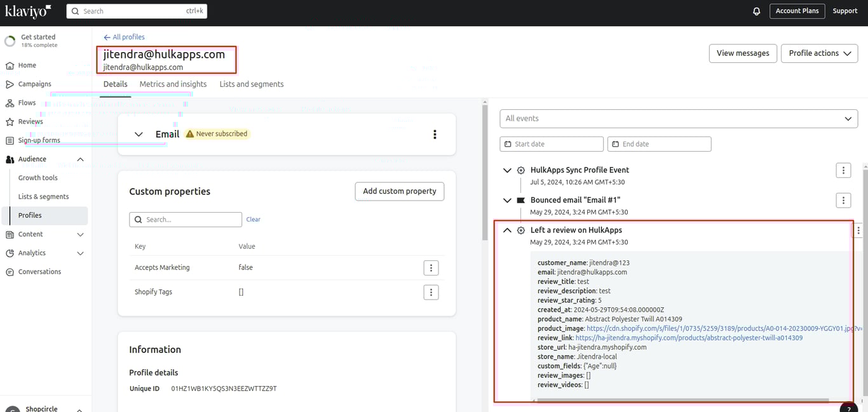Click the Home sidebar icon
Viewport: 868px width, 412px height.
point(10,65)
